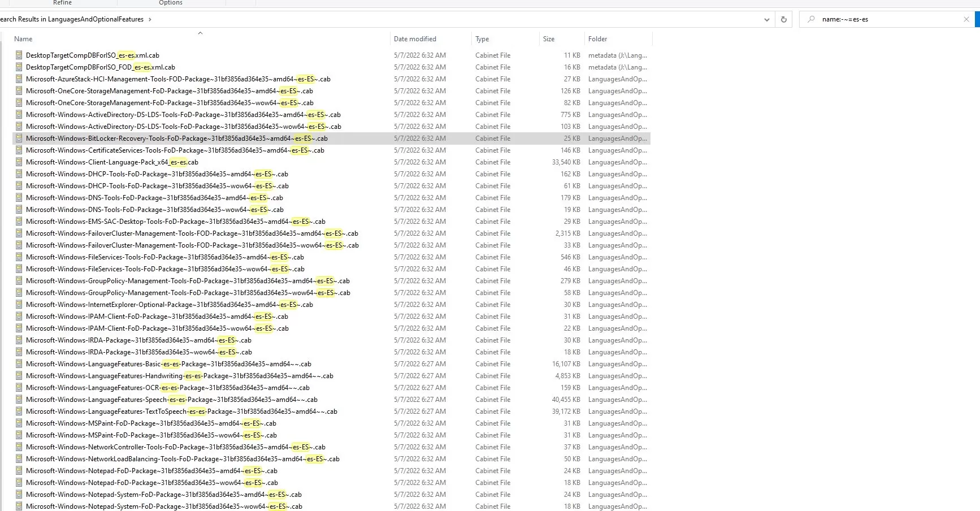Click the refresh button in address bar

[783, 19]
